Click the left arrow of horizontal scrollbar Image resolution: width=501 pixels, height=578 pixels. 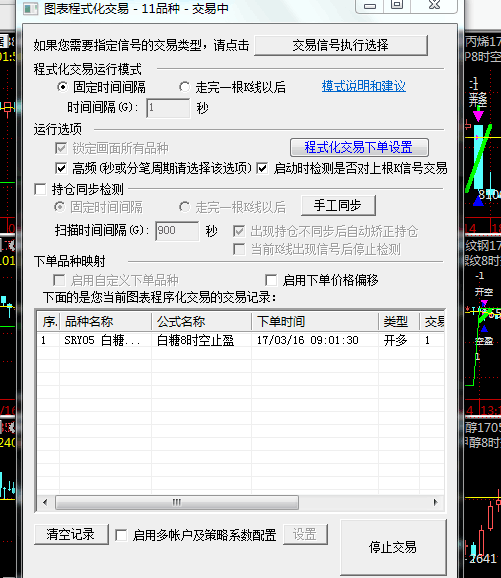[x=45, y=502]
